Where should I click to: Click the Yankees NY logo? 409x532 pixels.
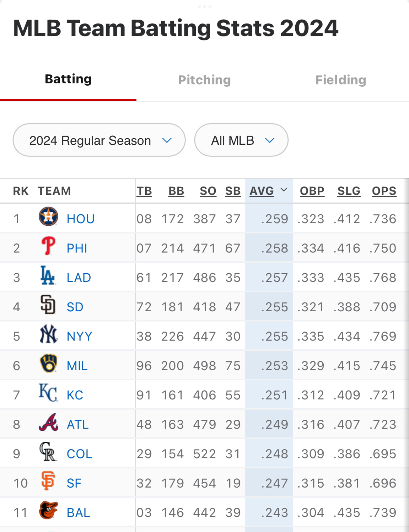click(48, 334)
